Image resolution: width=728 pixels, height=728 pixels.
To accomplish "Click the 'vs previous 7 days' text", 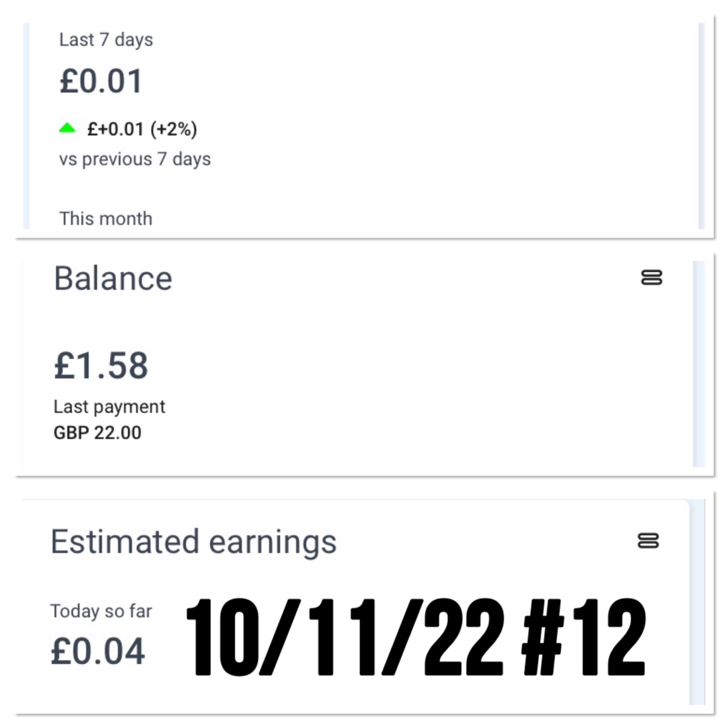I will pos(135,159).
